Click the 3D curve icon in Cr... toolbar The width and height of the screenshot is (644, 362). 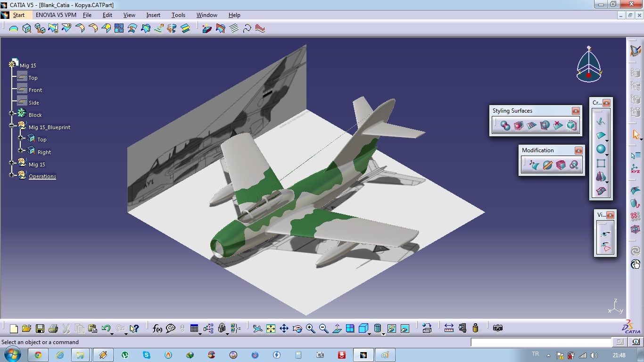pyautogui.click(x=601, y=121)
